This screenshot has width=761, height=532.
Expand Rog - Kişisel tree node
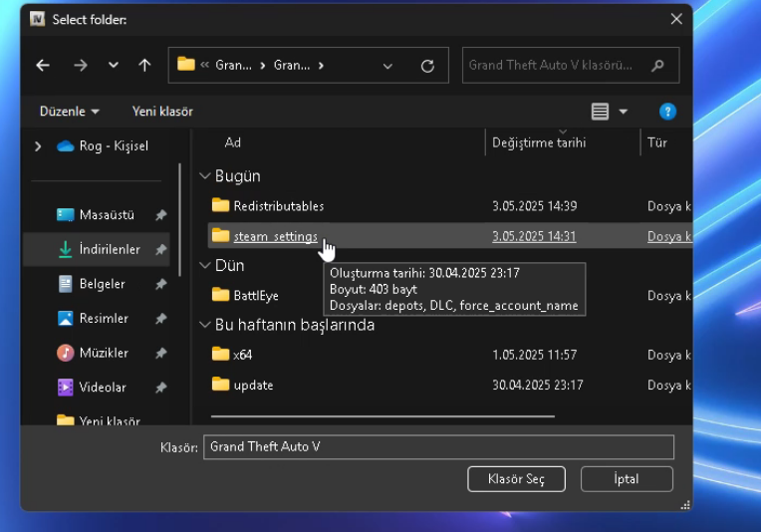tap(38, 146)
